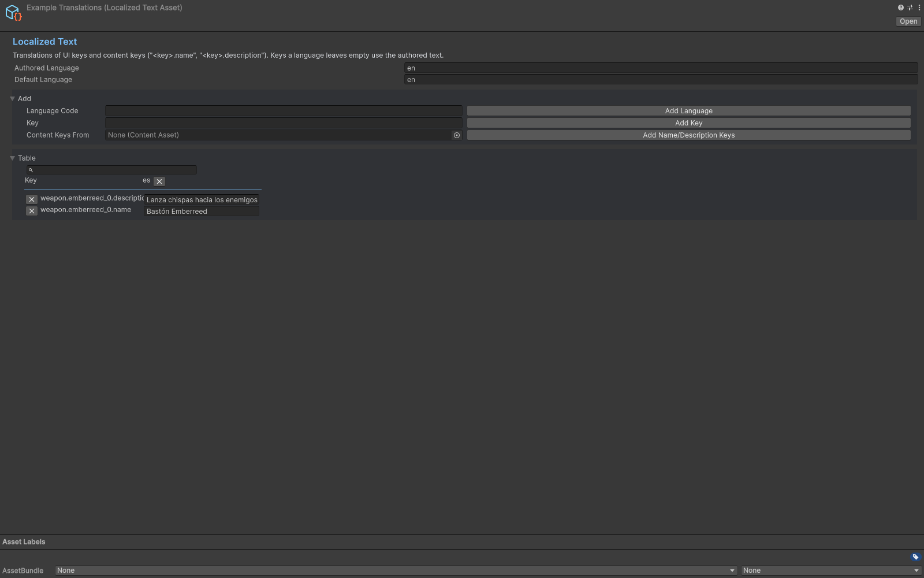Click the Table search field
Viewport: 924px width, 578px height.
[111, 170]
